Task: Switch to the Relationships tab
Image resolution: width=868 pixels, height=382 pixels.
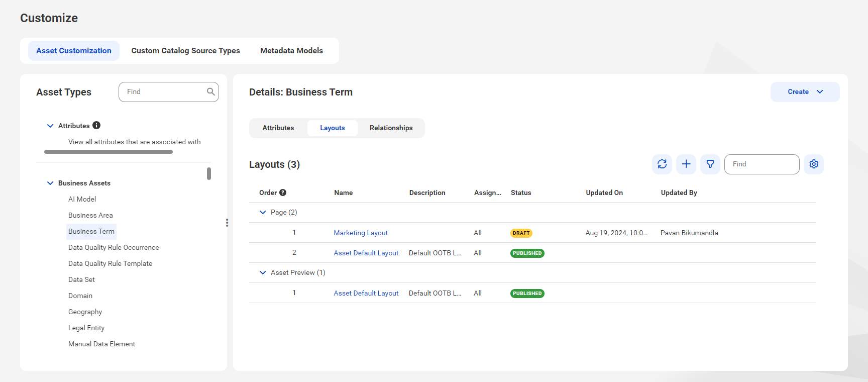Action: (391, 128)
